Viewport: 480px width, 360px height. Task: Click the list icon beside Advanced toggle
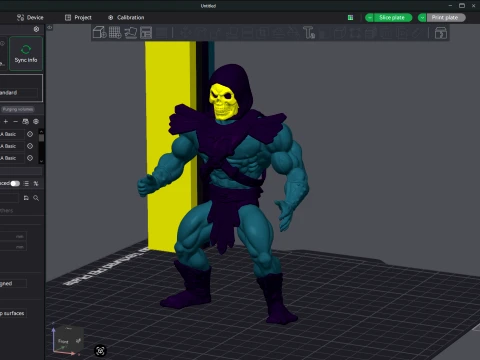[26, 183]
